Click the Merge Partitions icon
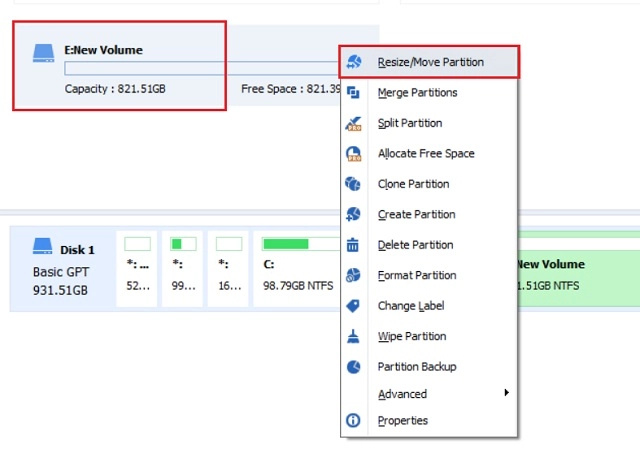This screenshot has width=640, height=462. (x=353, y=93)
